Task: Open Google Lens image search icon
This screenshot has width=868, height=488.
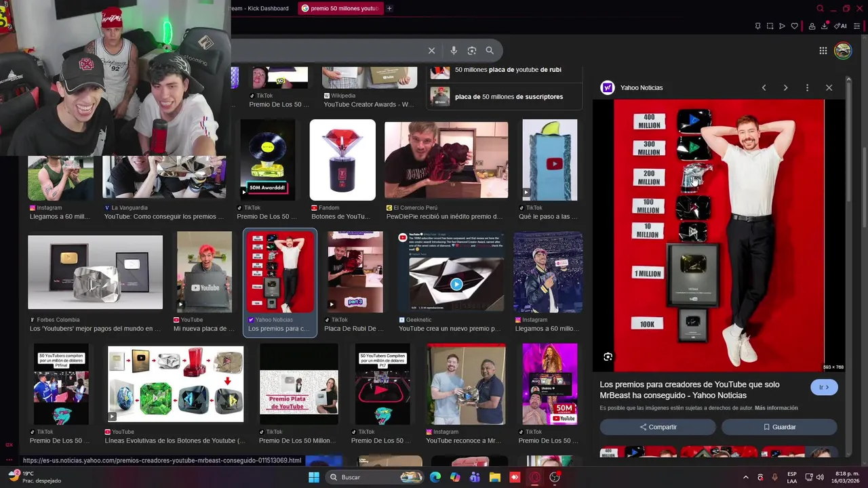Action: tap(472, 50)
